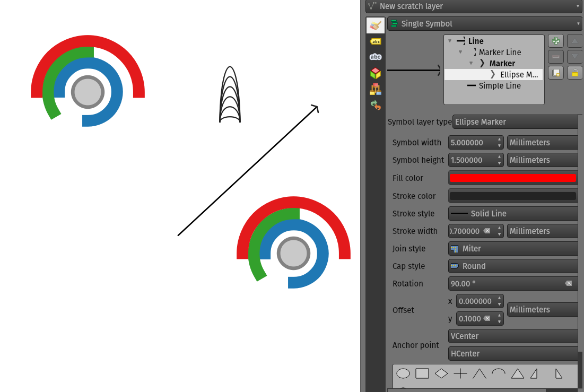The width and height of the screenshot is (584, 392).
Task: Lock the symbol layer color with padlock
Action: 574,73
